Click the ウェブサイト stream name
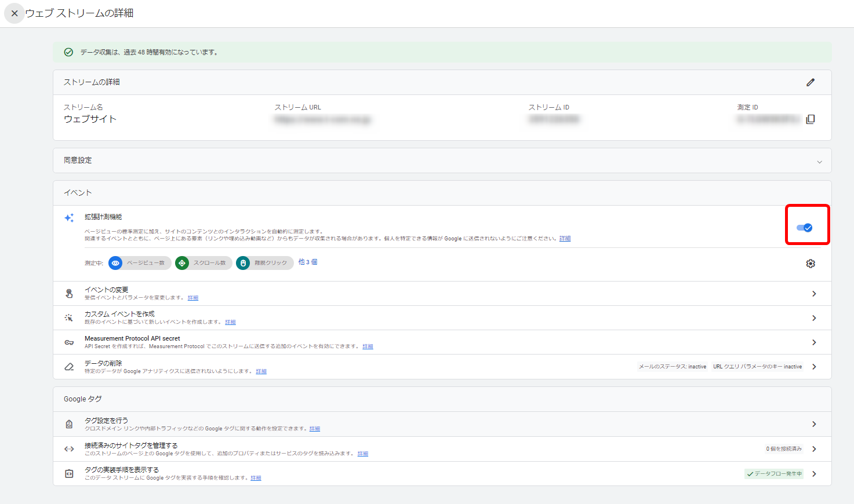The height and width of the screenshot is (504, 854). point(90,119)
